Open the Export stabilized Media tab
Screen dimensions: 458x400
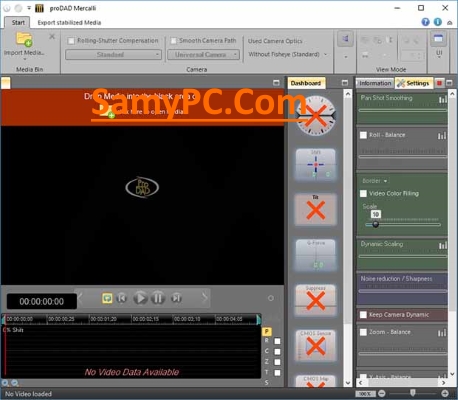(x=69, y=23)
